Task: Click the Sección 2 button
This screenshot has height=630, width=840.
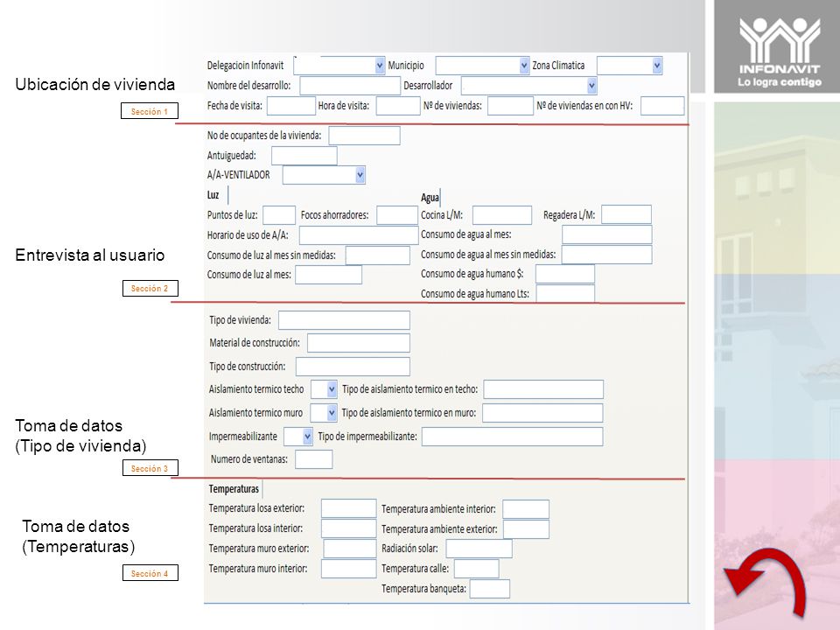Action: point(150,288)
